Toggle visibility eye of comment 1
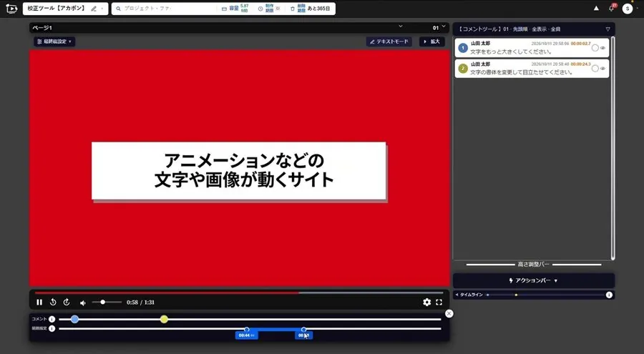This screenshot has width=644, height=354. (603, 48)
